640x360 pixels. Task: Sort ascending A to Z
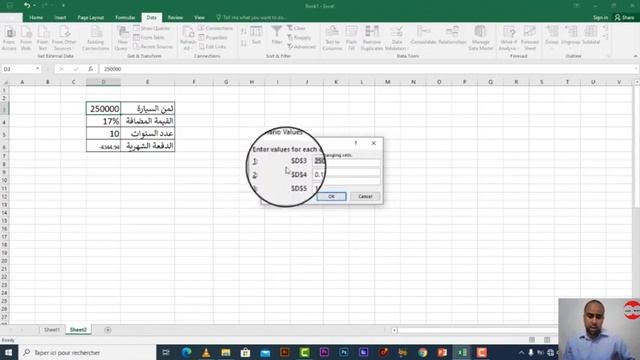click(244, 32)
